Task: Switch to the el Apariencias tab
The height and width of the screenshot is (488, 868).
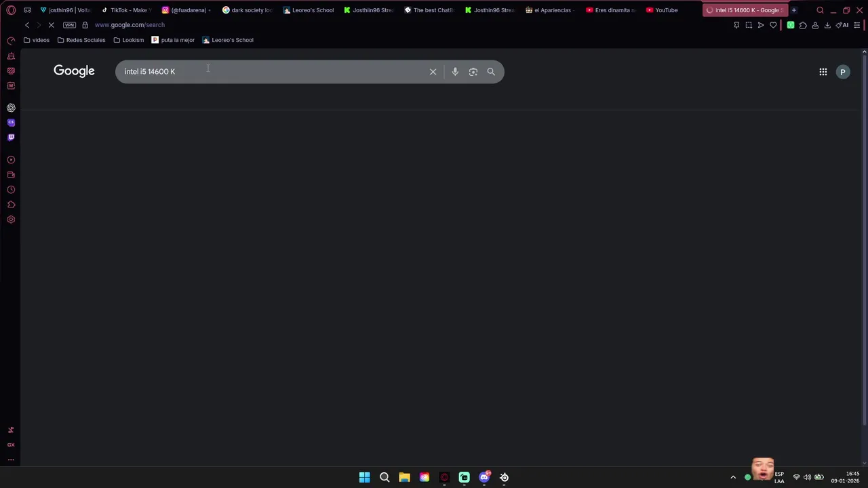Action: [551, 10]
